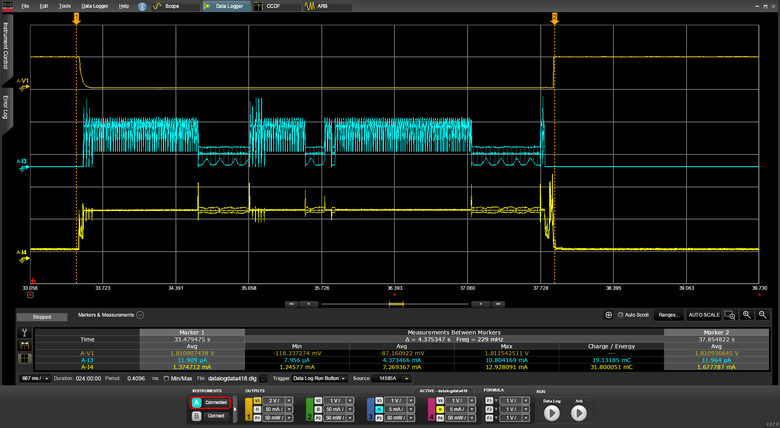Toggle the V4 trace on output 4
This screenshot has height=428, width=780.
coord(440,401)
